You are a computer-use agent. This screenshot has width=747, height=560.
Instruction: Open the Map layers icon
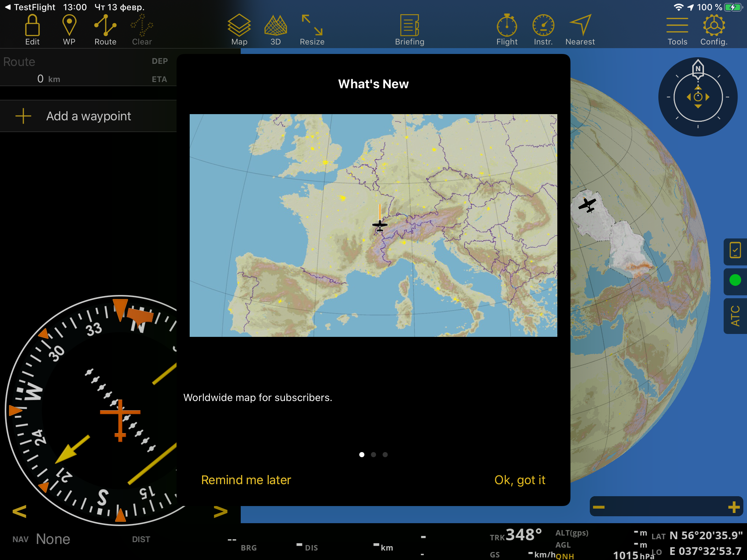239,30
